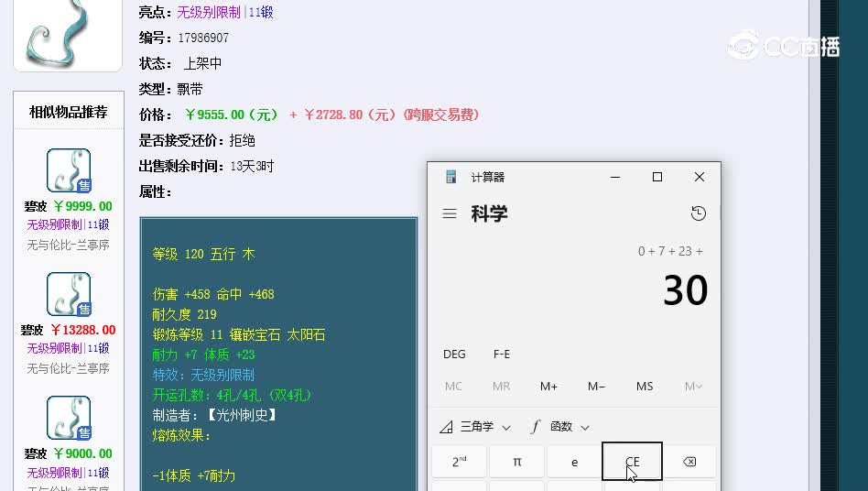
Task: Click the 耐久度 219 line
Action: 184,314
